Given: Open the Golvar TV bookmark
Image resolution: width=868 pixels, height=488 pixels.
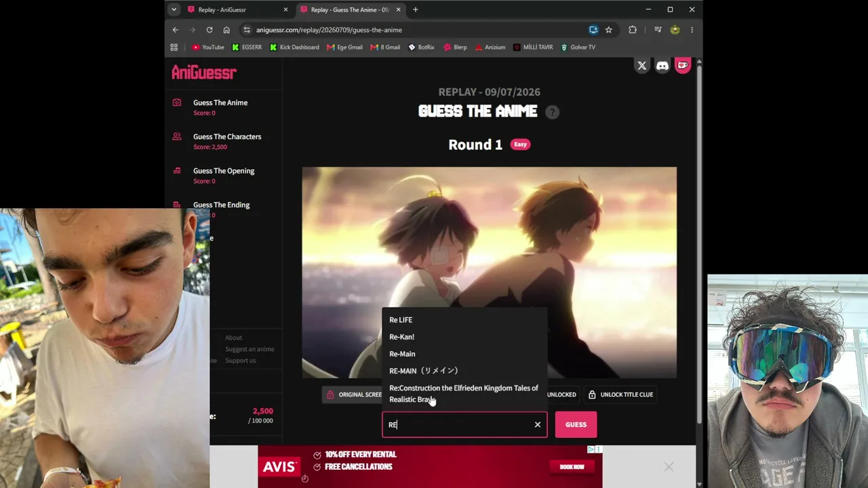Looking at the screenshot, I should tap(578, 47).
